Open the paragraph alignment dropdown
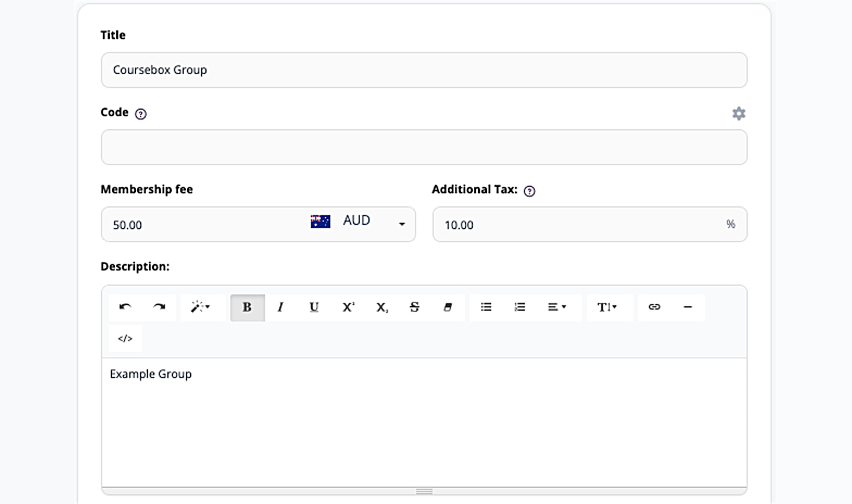852x504 pixels. point(558,307)
